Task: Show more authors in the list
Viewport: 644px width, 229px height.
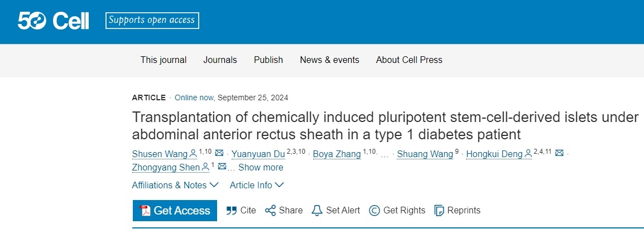Action: pos(261,167)
